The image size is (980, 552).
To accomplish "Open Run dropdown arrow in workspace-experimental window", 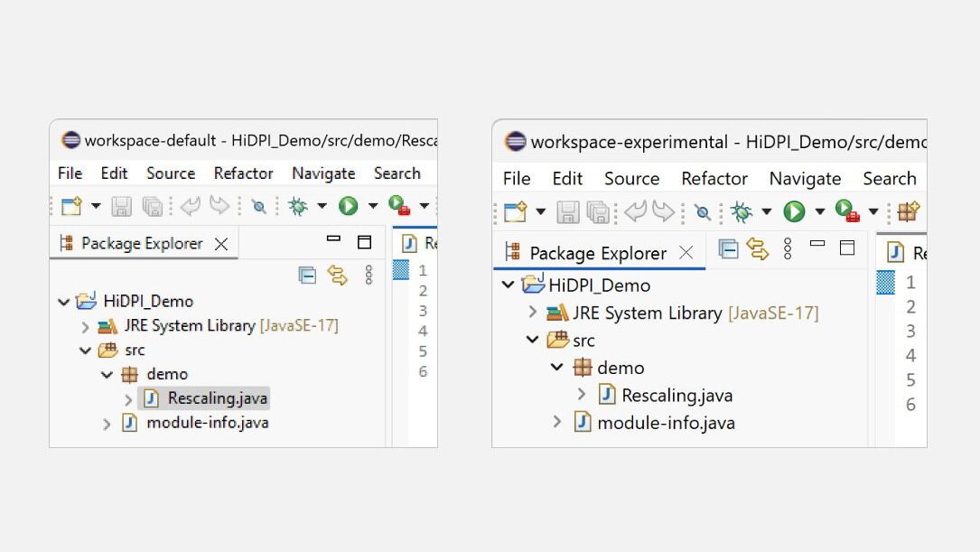I will click(820, 212).
